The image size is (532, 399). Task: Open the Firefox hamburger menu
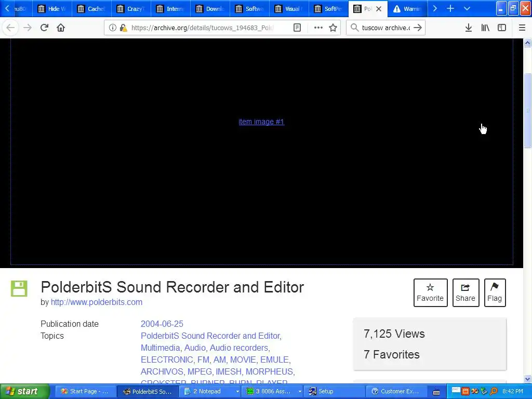click(522, 28)
